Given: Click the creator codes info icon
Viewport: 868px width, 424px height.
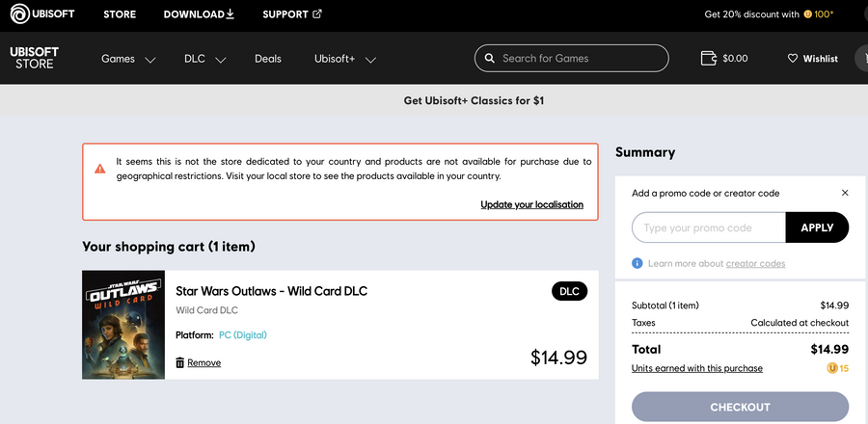Looking at the screenshot, I should pos(637,263).
